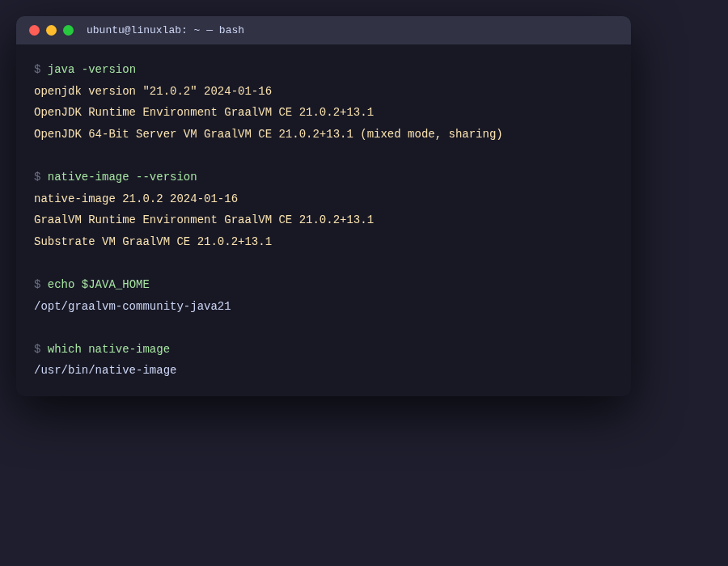Image resolution: width=728 pixels, height=566 pixels.
Task: Click the 'GraalVM Runtime Environment GraalVM CE' line
Action: (204, 220)
